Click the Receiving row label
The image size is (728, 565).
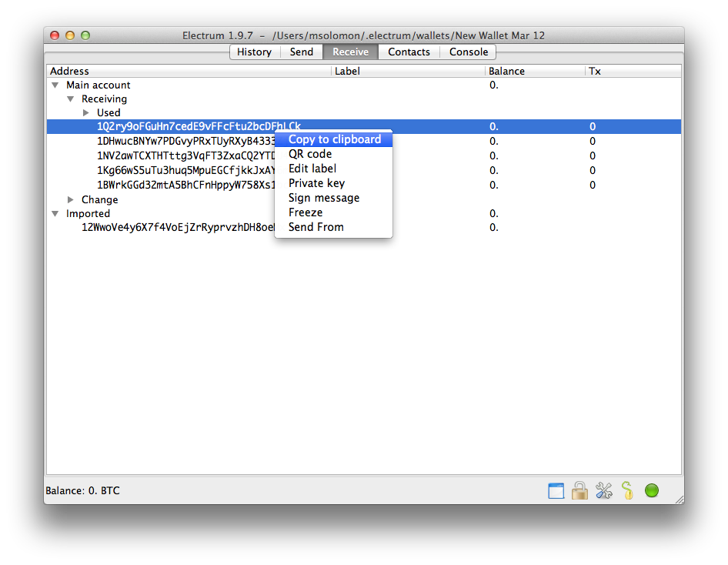tap(104, 99)
